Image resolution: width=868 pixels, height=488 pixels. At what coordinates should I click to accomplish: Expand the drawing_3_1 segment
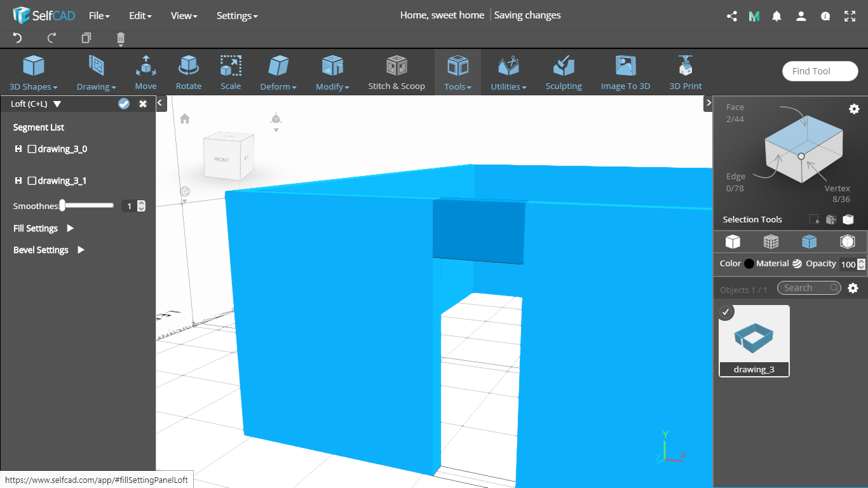[18, 180]
